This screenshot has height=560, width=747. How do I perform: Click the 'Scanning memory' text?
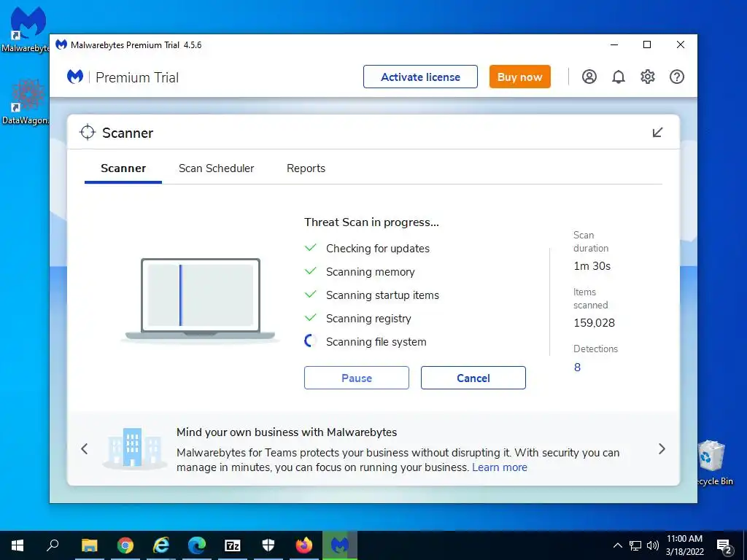(x=370, y=272)
